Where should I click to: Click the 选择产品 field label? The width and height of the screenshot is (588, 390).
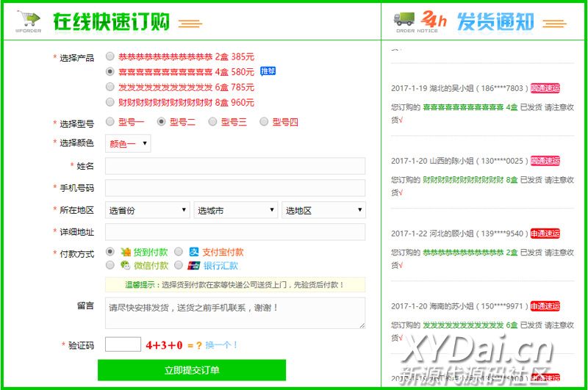[x=77, y=58]
